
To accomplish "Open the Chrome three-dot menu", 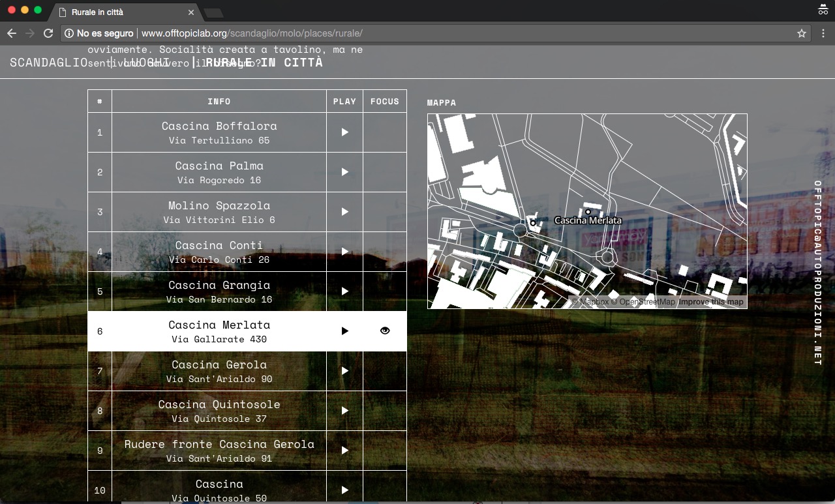I will tap(823, 33).
